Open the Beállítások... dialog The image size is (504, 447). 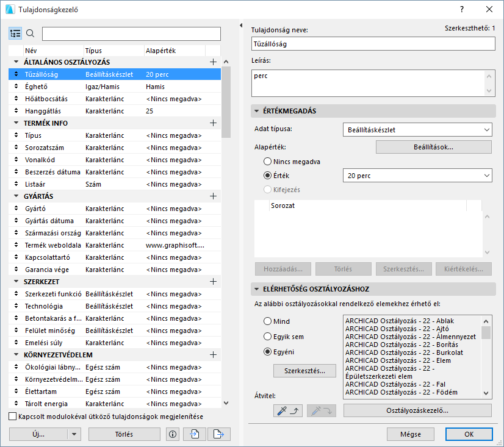point(434,147)
